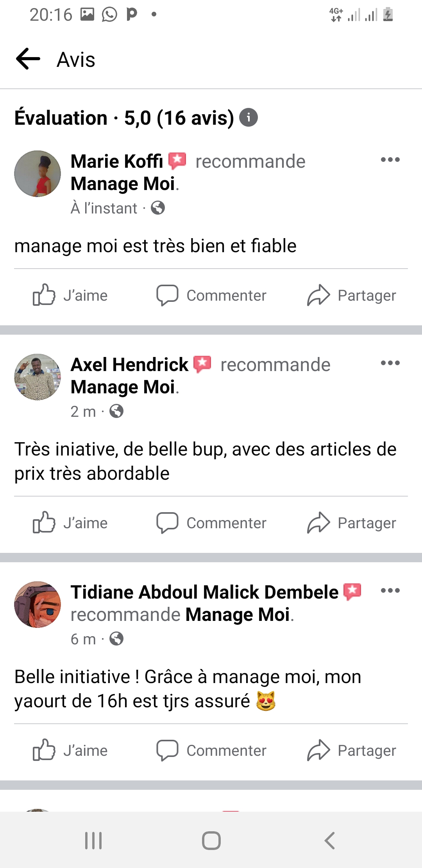Open the rating info icon beside 16 avis
This screenshot has width=422, height=868.
click(x=249, y=117)
